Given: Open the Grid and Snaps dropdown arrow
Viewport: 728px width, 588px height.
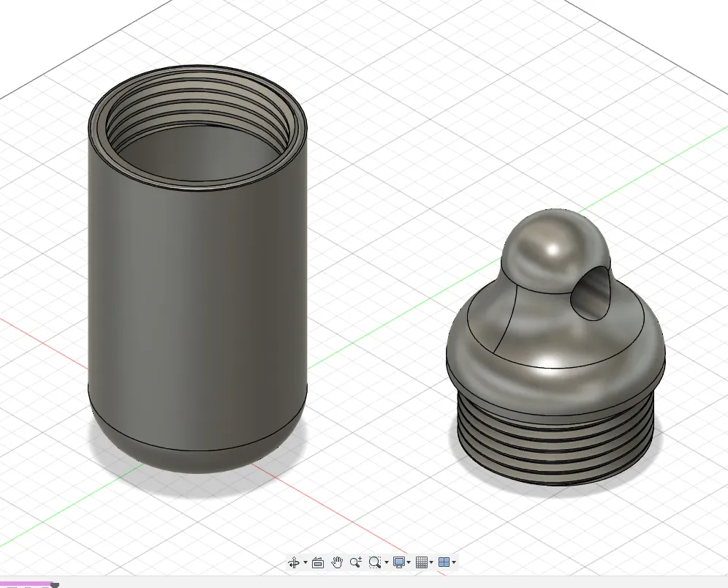Looking at the screenshot, I should (x=431, y=562).
